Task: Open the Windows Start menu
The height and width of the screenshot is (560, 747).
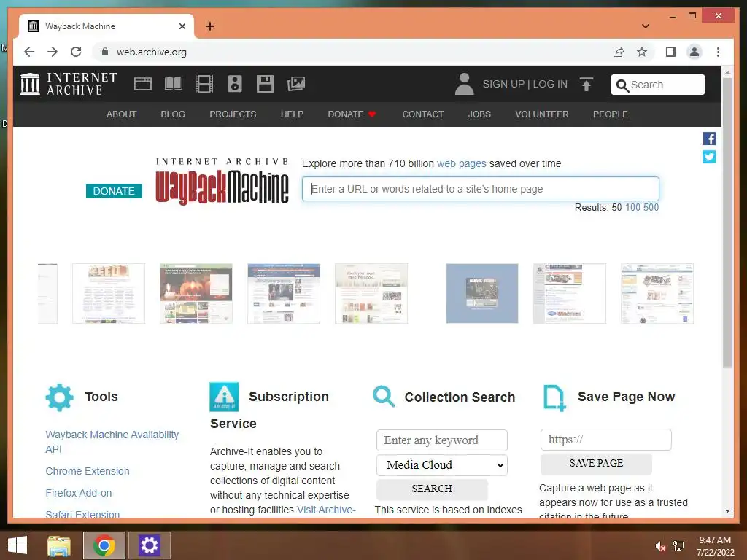Action: [x=18, y=545]
